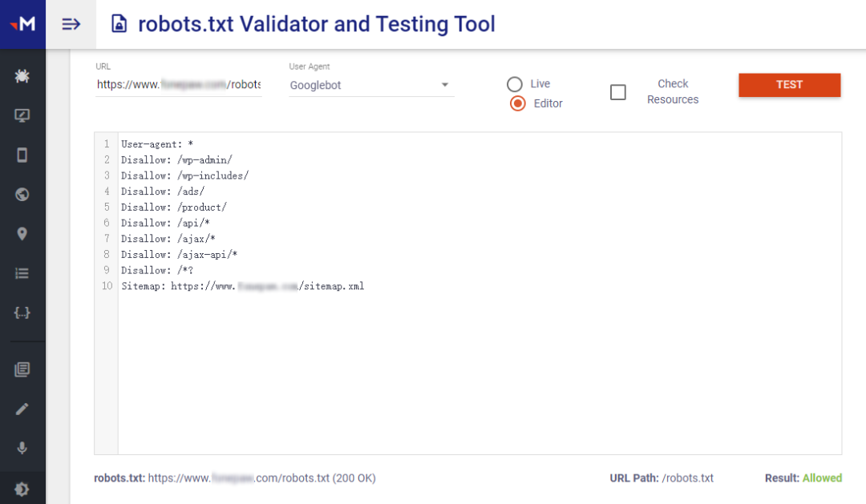Open the monitor checkmark tool in sidebar

pyautogui.click(x=22, y=115)
